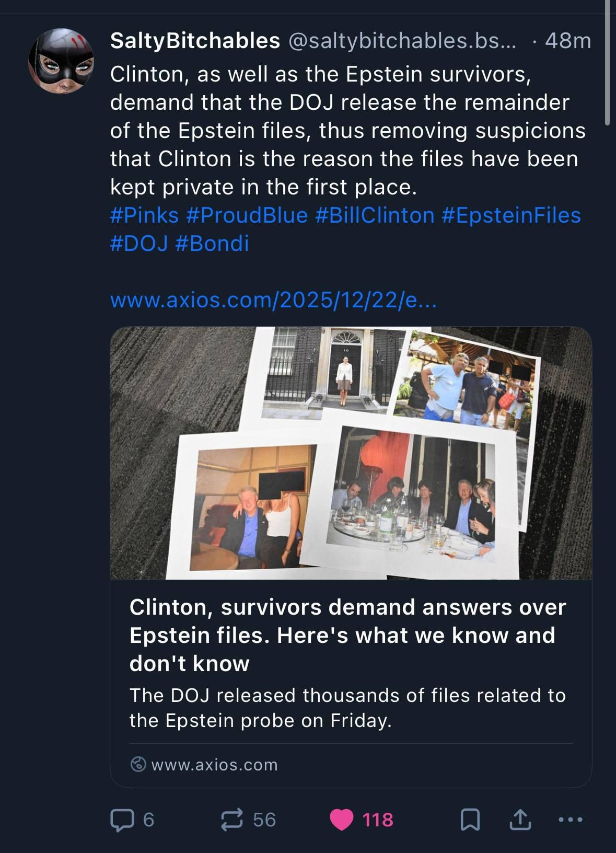Viewport: 616px width, 853px height.
Task: Tap the globe icon beside www.axios.com
Action: point(138,765)
